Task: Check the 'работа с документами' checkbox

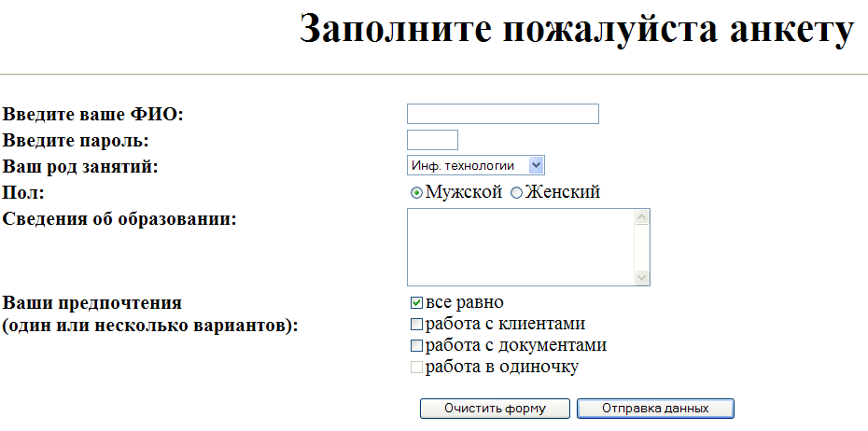Action: pos(416,346)
